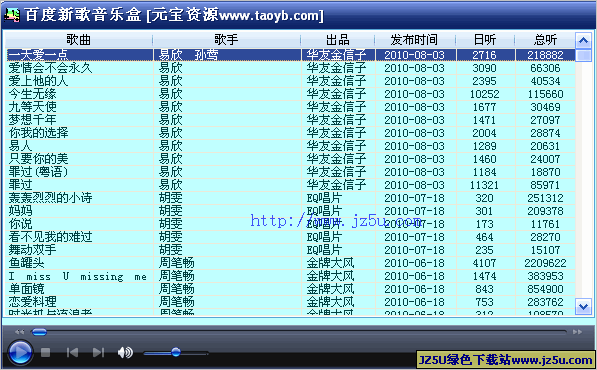Click total listens value 383953

(x=545, y=276)
